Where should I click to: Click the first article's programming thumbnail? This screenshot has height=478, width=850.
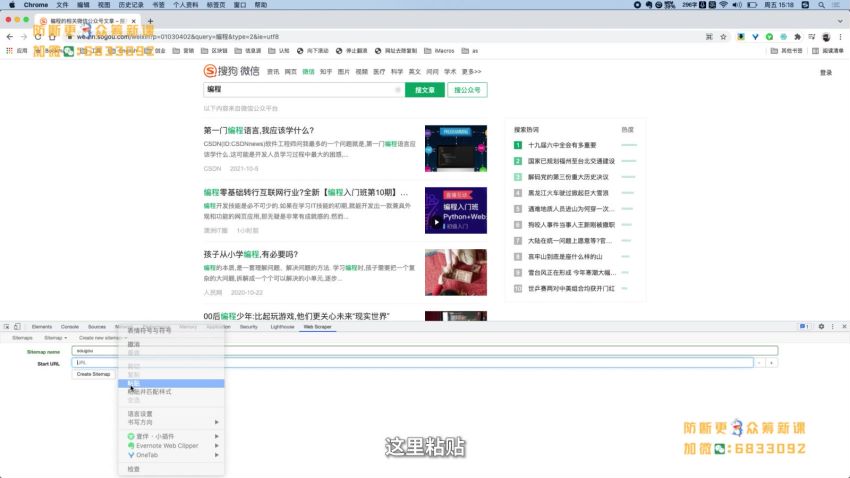click(456, 148)
